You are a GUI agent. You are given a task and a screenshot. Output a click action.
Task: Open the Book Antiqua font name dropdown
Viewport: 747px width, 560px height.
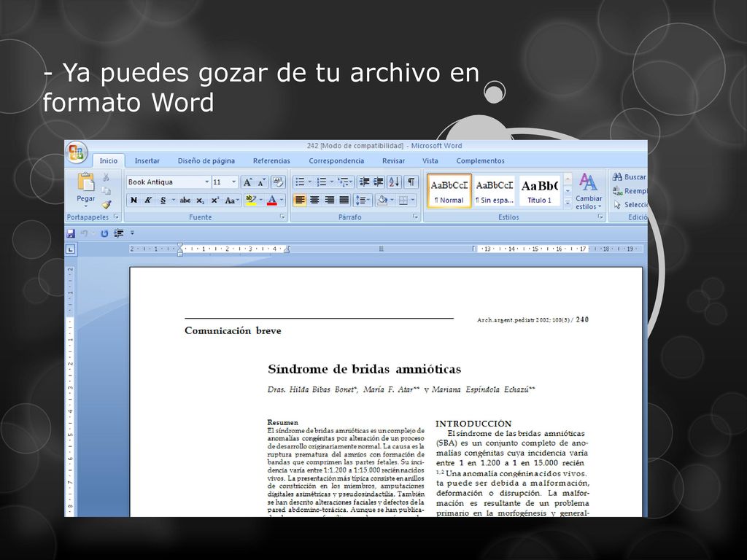(206, 182)
